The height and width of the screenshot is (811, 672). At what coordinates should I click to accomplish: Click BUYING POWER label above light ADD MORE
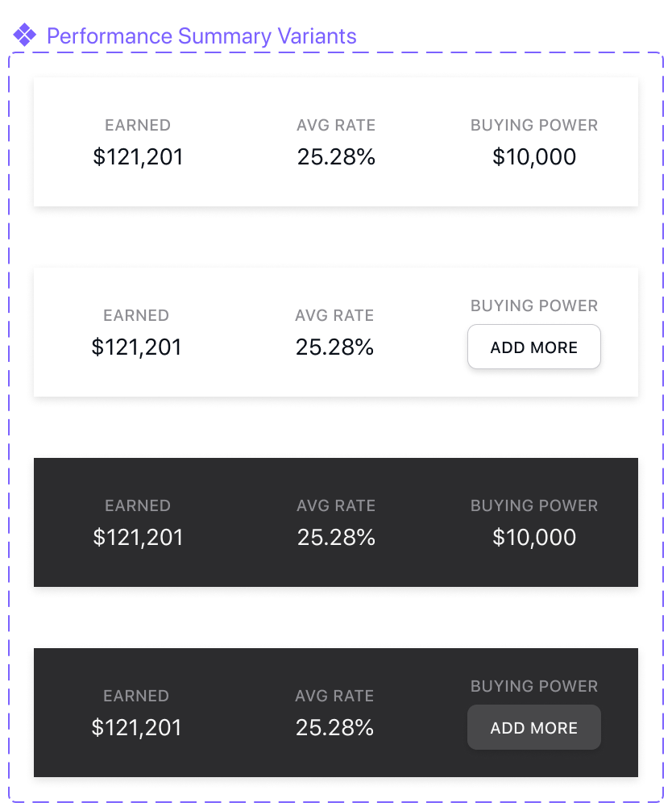pos(534,306)
